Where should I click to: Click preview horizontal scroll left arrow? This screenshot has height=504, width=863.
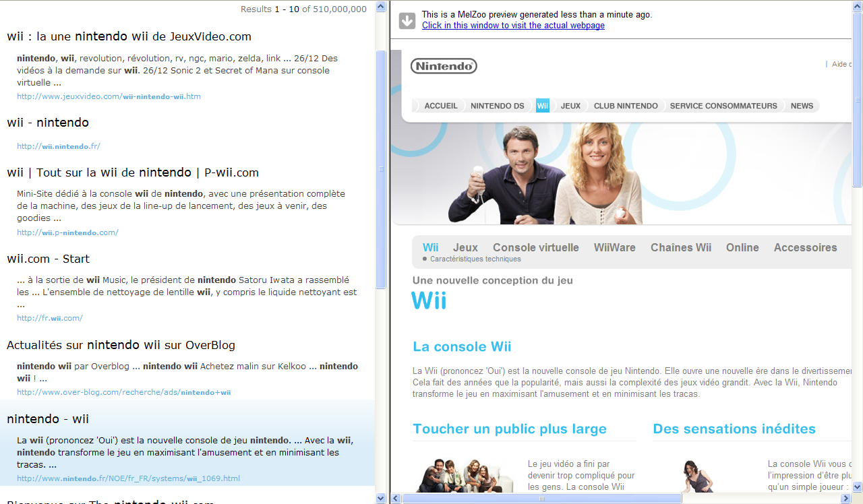(396, 499)
